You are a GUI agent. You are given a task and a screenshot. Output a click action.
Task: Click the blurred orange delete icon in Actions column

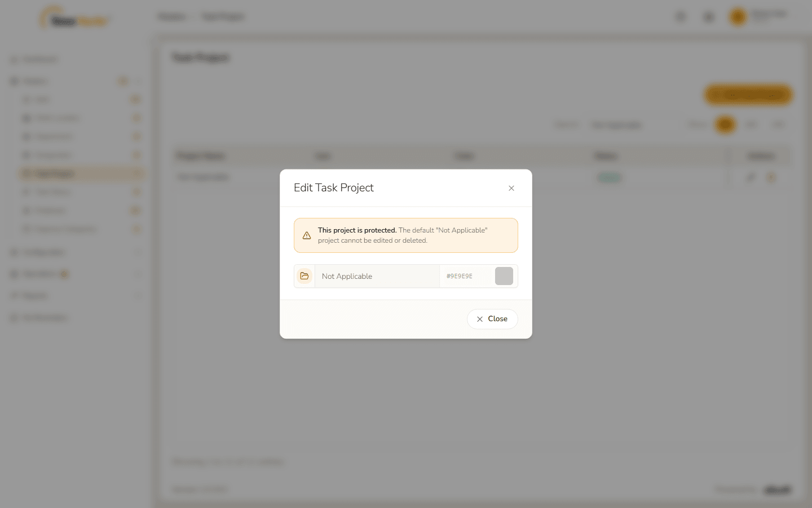771,177
